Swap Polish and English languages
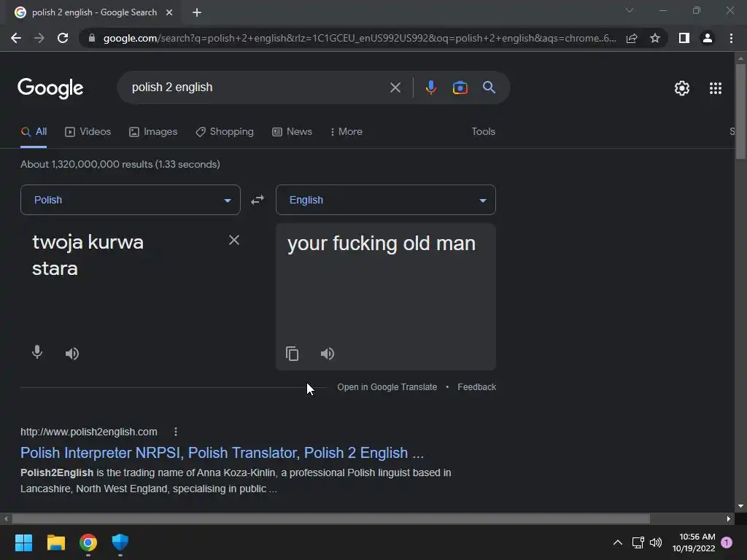The image size is (747, 560). pos(258,200)
